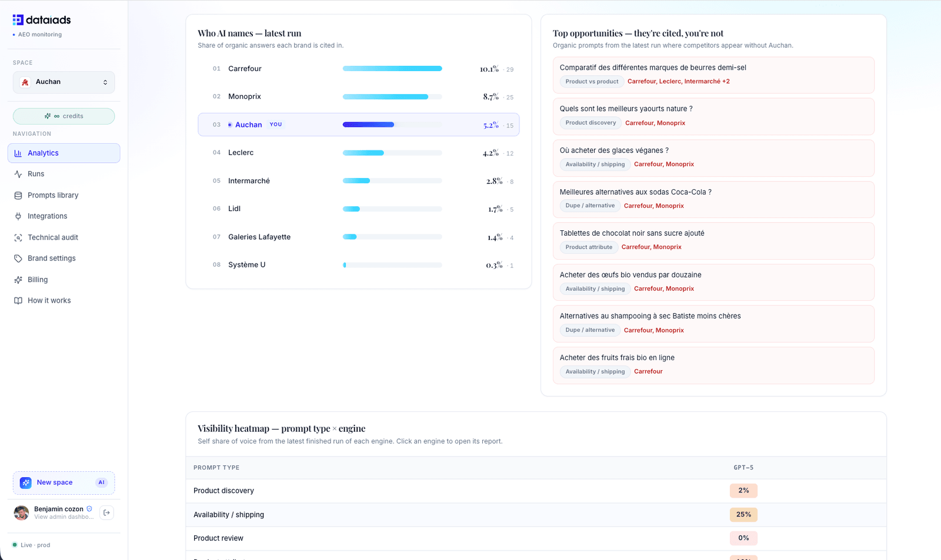Image resolution: width=941 pixels, height=560 pixels.
Task: Navigate to Integrations
Action: coord(64,216)
